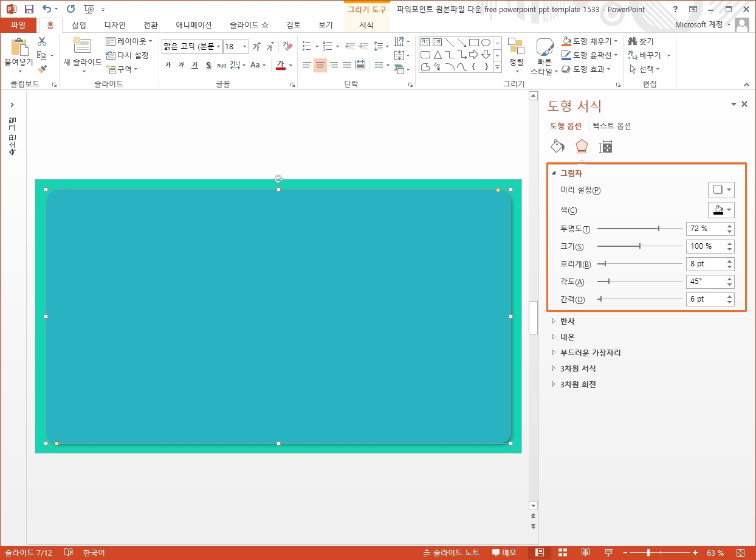
Task: Open 도형 채우기 Shape Fill button
Action: coord(589,41)
